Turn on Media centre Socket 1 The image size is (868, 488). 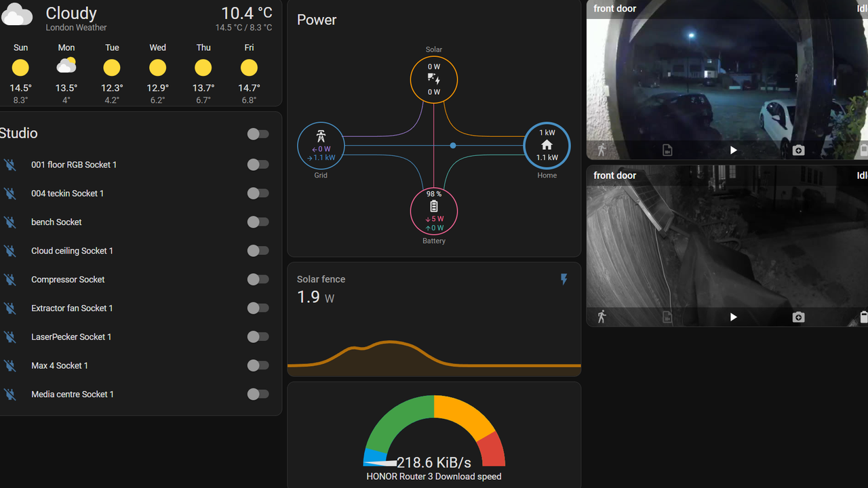258,394
